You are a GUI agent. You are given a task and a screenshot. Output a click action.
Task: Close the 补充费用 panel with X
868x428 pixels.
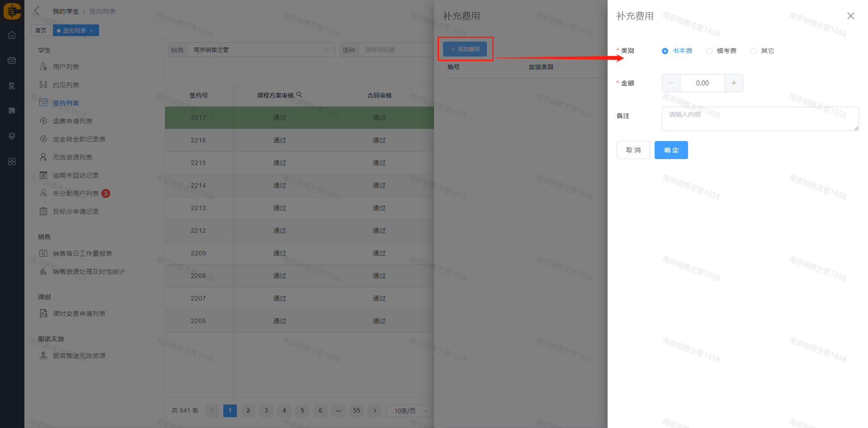[x=850, y=16]
